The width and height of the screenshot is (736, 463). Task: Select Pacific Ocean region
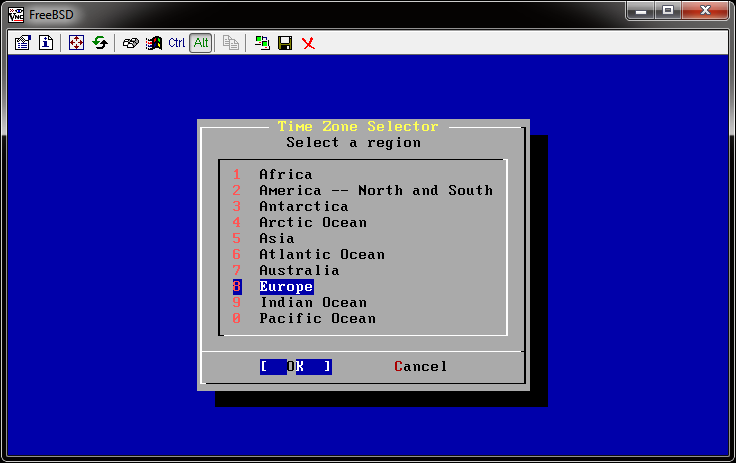coord(317,318)
